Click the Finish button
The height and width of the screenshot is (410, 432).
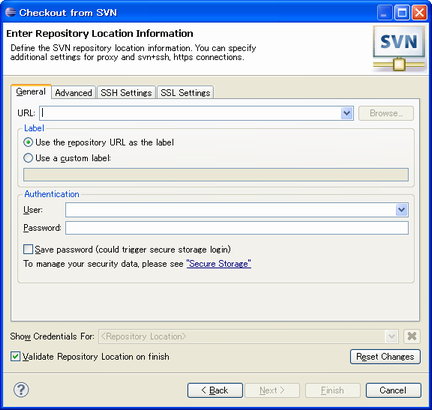(x=333, y=390)
